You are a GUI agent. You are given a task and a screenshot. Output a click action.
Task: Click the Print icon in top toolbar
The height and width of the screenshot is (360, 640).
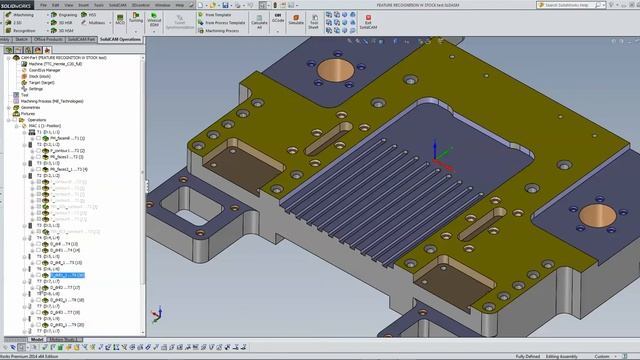[238, 5]
